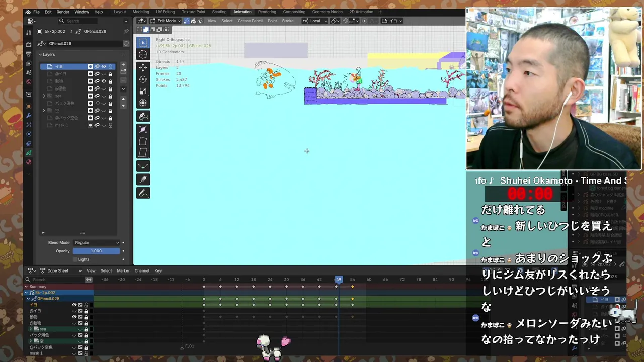Viewport: 644px width, 362px height.
Task: Click the current frame 49 marker on timeline
Action: 339,280
